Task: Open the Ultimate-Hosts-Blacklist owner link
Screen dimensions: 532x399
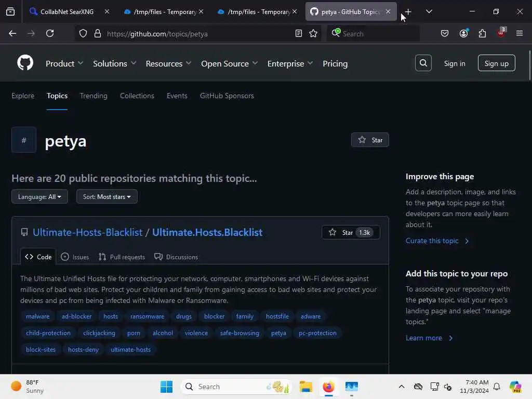Action: point(87,232)
